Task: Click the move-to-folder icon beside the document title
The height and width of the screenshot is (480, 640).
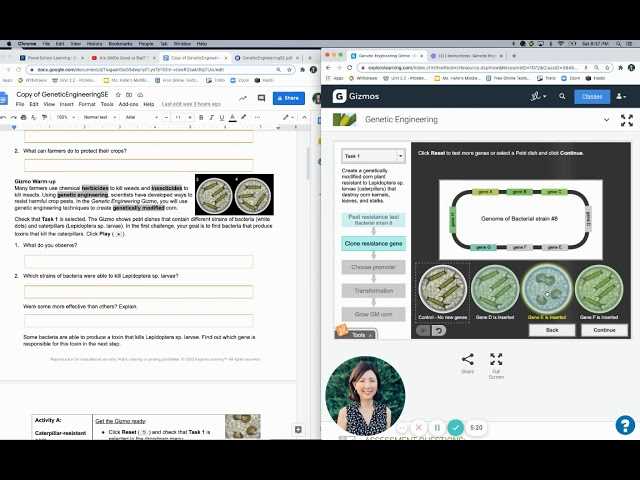Action: point(129,94)
